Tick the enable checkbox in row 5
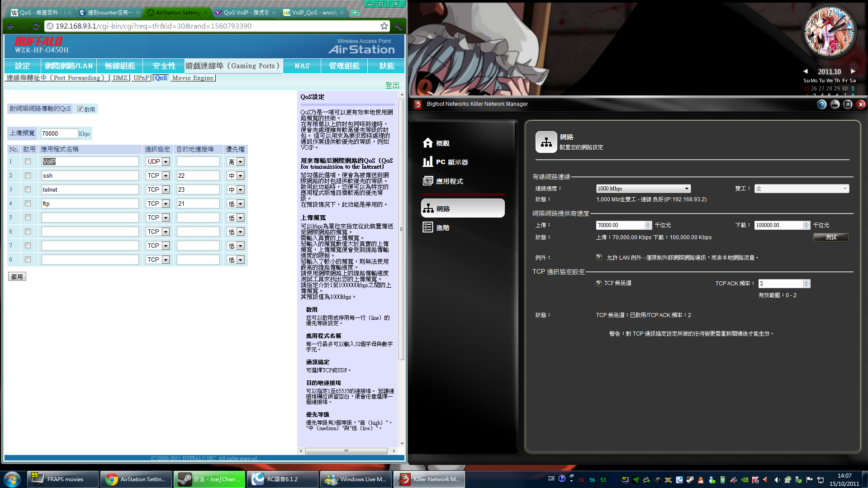Viewport: 868px width, 488px height. click(28, 218)
